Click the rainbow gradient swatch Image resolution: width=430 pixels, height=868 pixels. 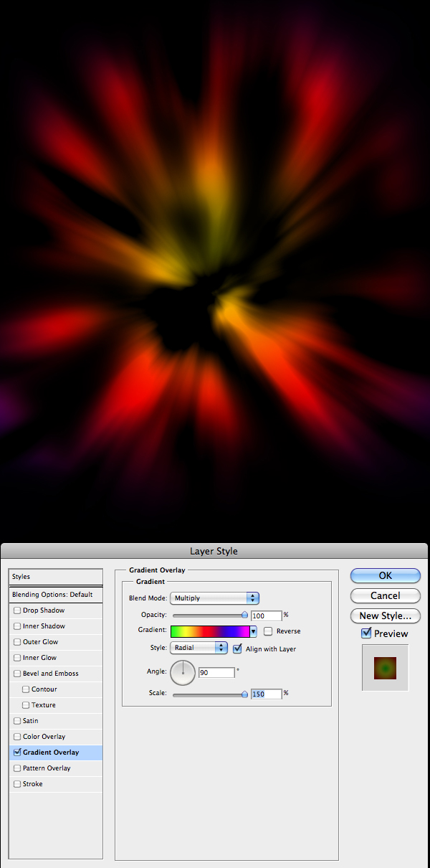coord(209,631)
